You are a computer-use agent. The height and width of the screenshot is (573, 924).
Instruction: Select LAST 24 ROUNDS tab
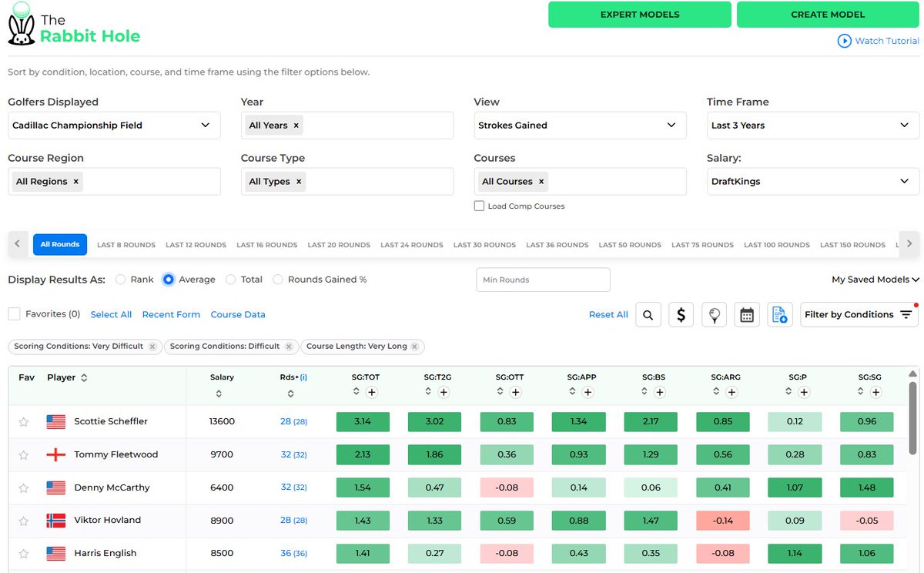pos(412,245)
